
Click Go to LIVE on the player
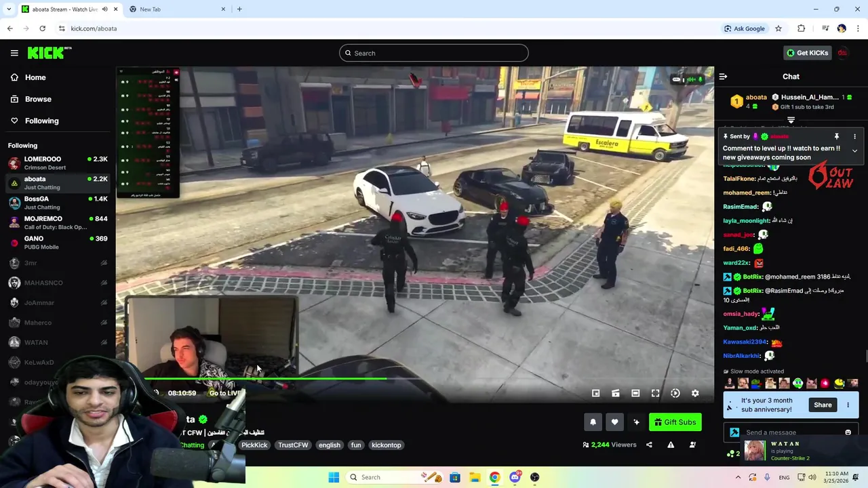point(225,393)
